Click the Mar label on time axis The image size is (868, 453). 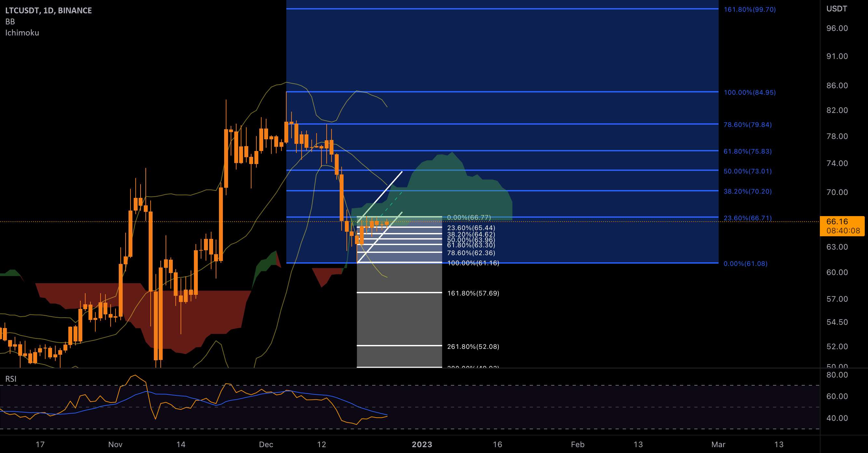click(x=718, y=444)
